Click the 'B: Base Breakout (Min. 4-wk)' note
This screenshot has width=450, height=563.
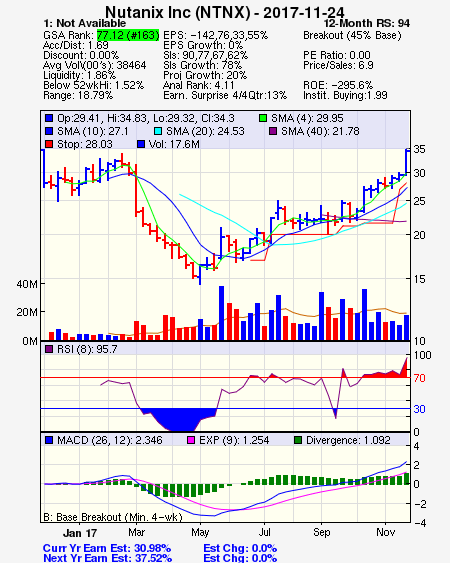click(113, 517)
